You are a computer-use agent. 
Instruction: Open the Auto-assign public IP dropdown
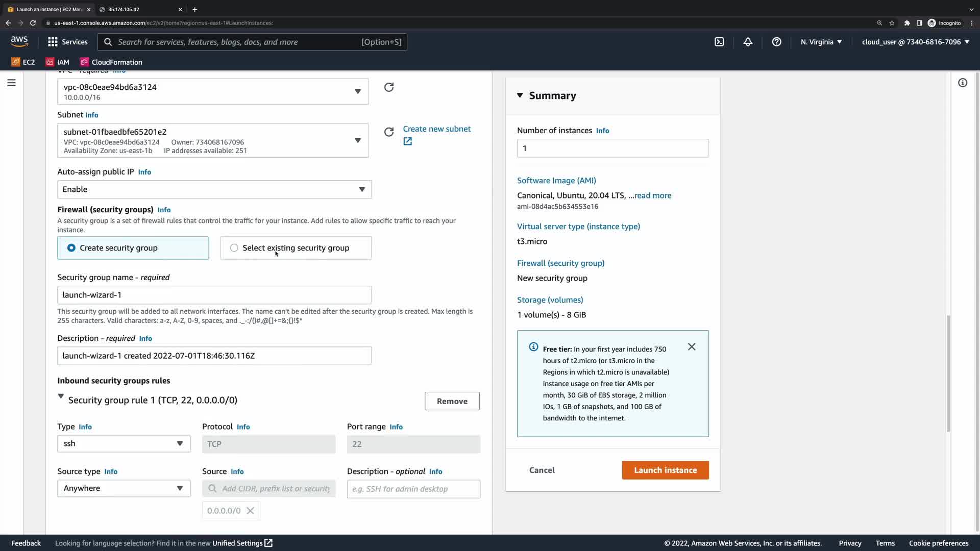point(214,189)
